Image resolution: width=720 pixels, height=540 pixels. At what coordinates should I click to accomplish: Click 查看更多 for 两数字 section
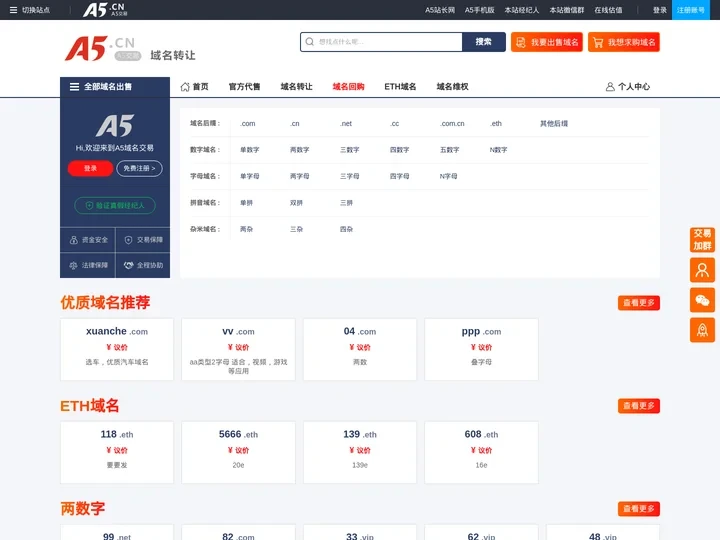coord(639,509)
